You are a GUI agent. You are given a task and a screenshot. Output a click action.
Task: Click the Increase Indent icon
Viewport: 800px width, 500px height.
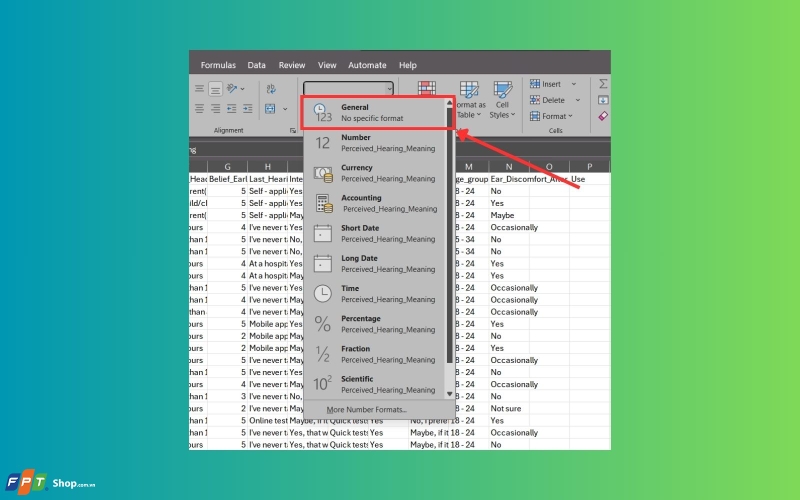pyautogui.click(x=247, y=109)
